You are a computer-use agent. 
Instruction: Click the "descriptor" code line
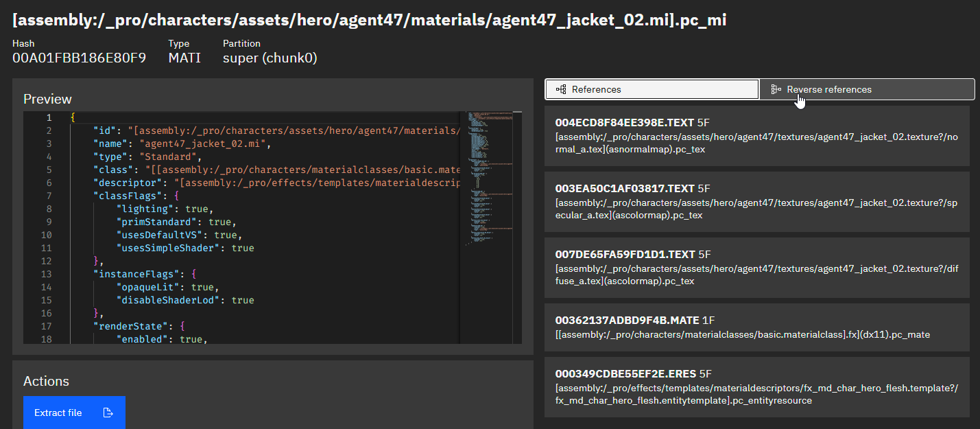coord(276,183)
